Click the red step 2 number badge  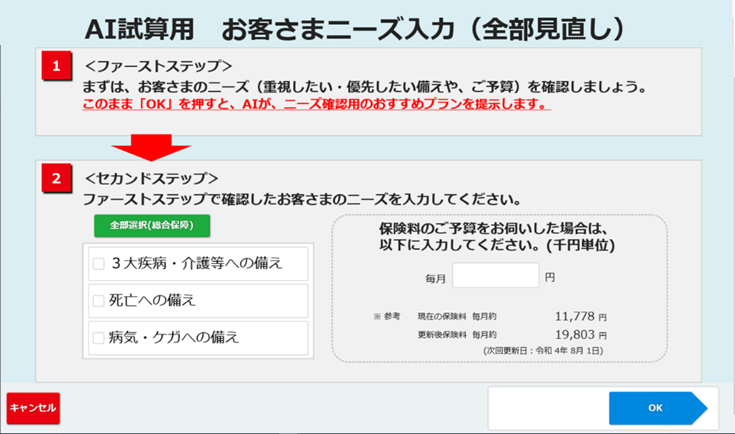pyautogui.click(x=57, y=180)
